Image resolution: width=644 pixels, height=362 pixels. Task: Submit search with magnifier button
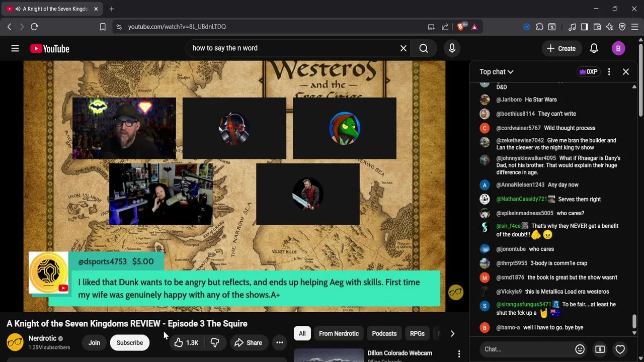tap(424, 48)
